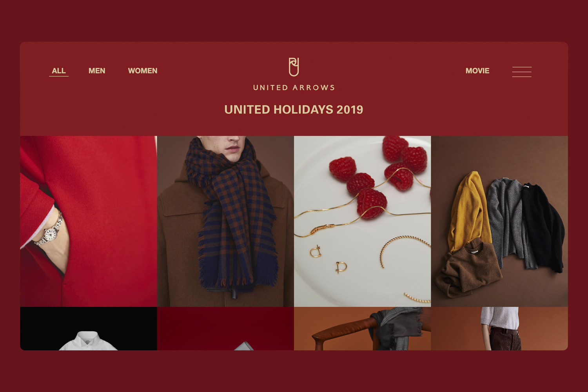The width and height of the screenshot is (588, 392).
Task: Click the UNITED HOLIDAYS 2019 heading
Action: click(294, 109)
